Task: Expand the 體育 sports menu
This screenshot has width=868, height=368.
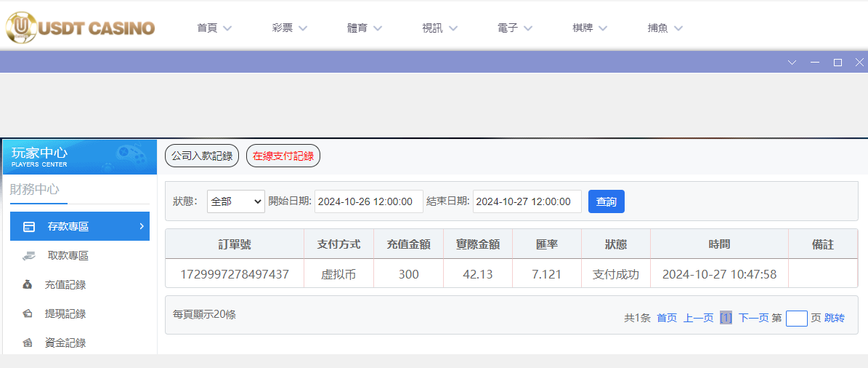Action: pyautogui.click(x=365, y=28)
